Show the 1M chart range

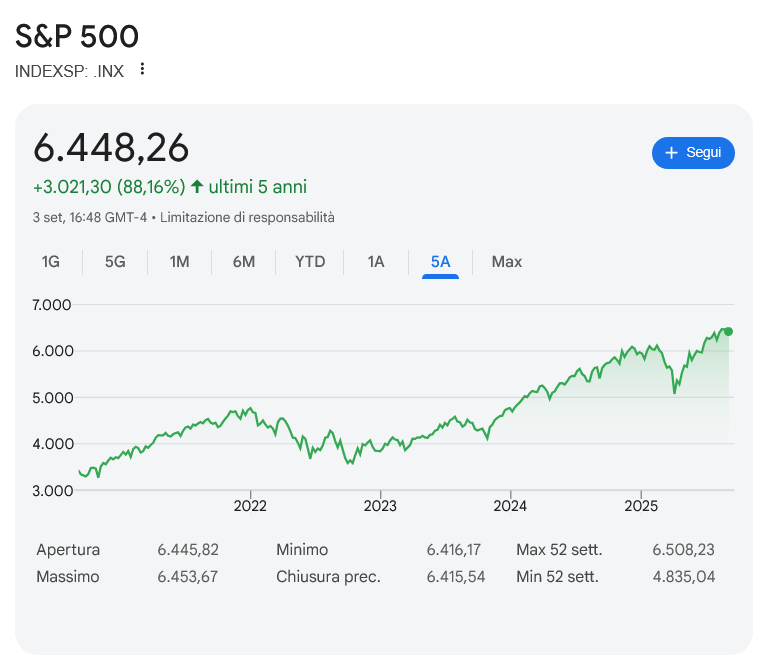179,262
